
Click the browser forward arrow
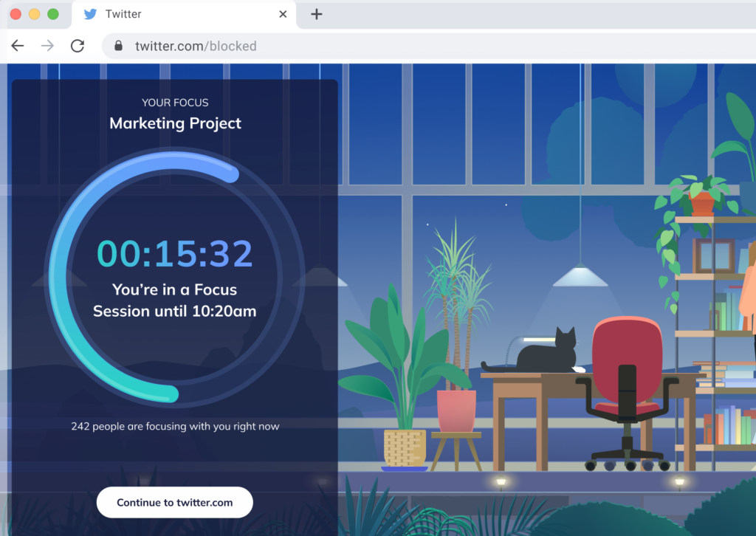pos(47,46)
